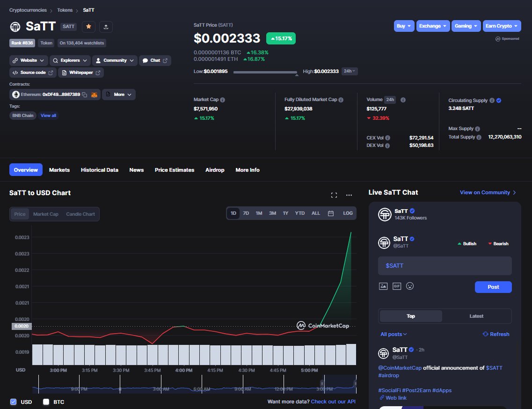The height and width of the screenshot is (409, 532).
Task: Switch chart to Price view
Action: (20, 214)
